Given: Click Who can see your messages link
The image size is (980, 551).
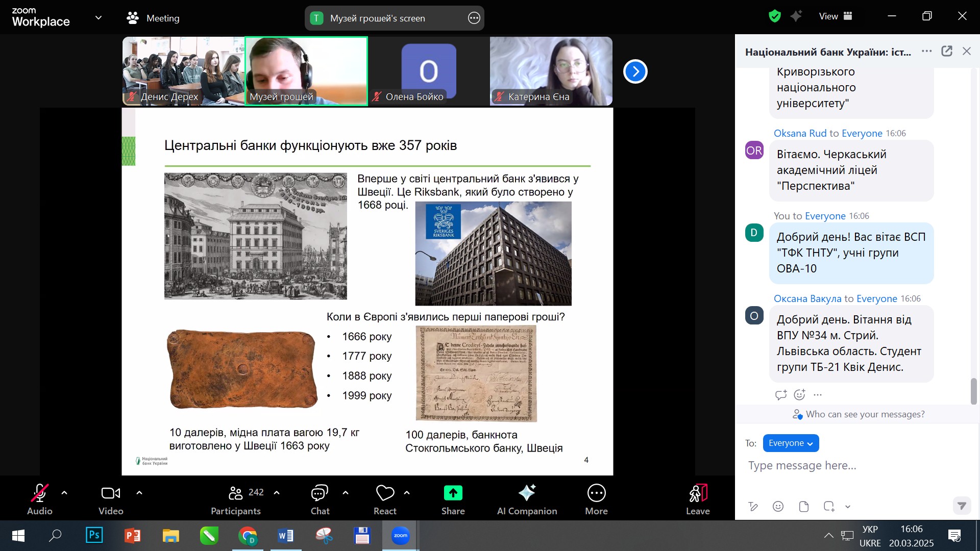Looking at the screenshot, I should coord(865,414).
